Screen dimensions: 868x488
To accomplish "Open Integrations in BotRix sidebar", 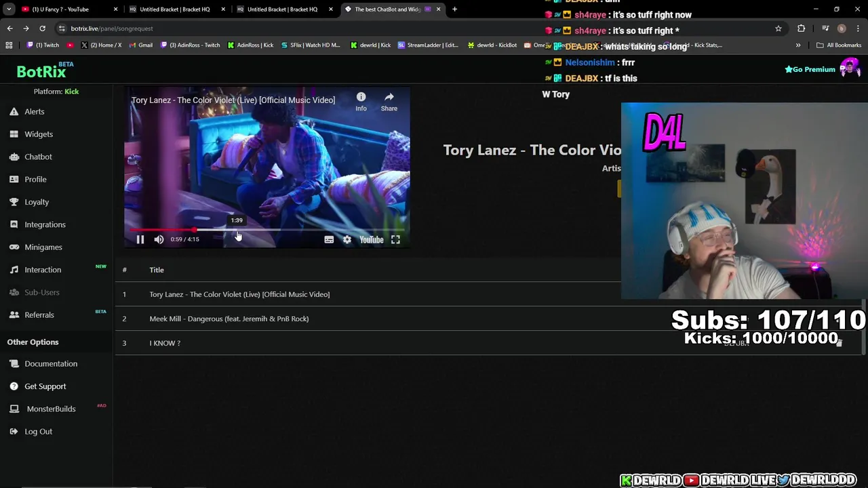I will tap(45, 224).
